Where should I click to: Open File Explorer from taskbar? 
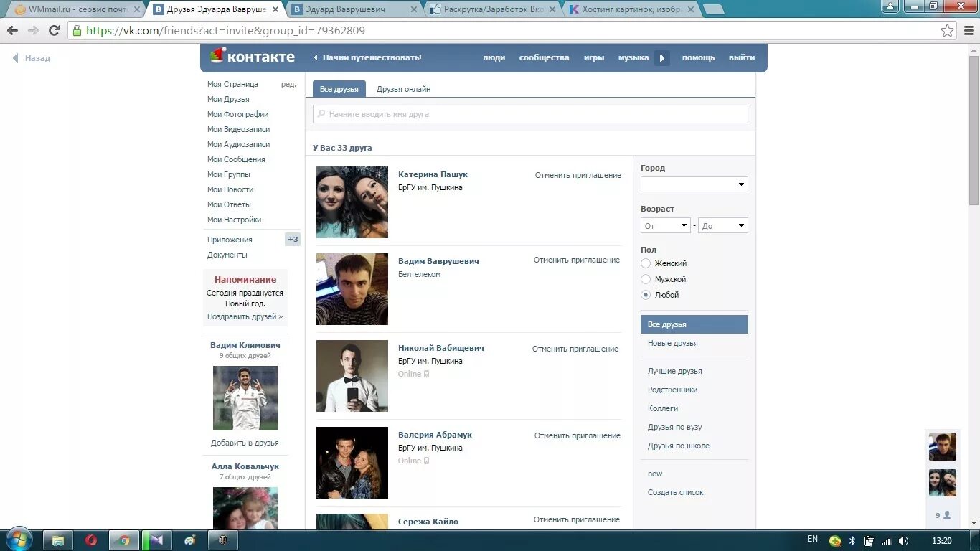click(59, 540)
